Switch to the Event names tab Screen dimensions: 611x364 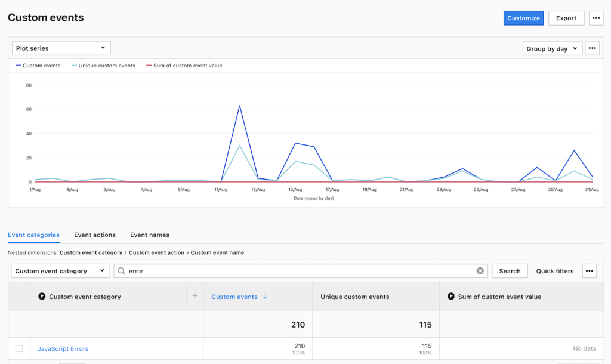[x=150, y=235]
